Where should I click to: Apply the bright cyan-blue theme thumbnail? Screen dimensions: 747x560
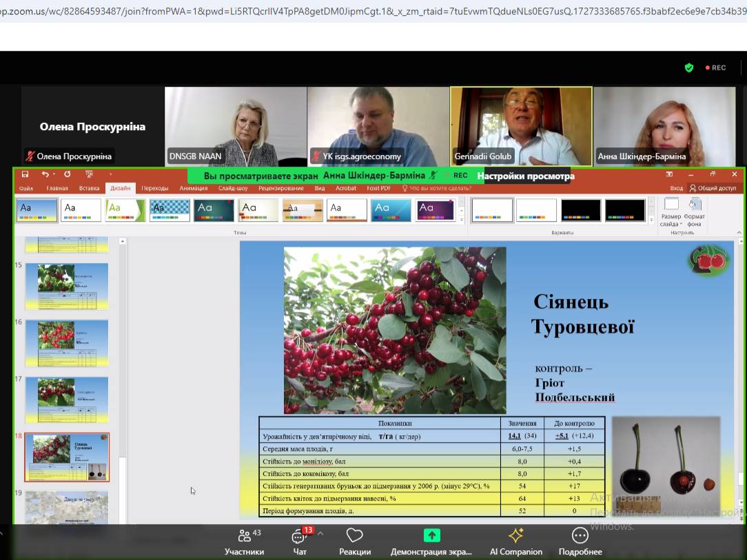[x=391, y=211]
